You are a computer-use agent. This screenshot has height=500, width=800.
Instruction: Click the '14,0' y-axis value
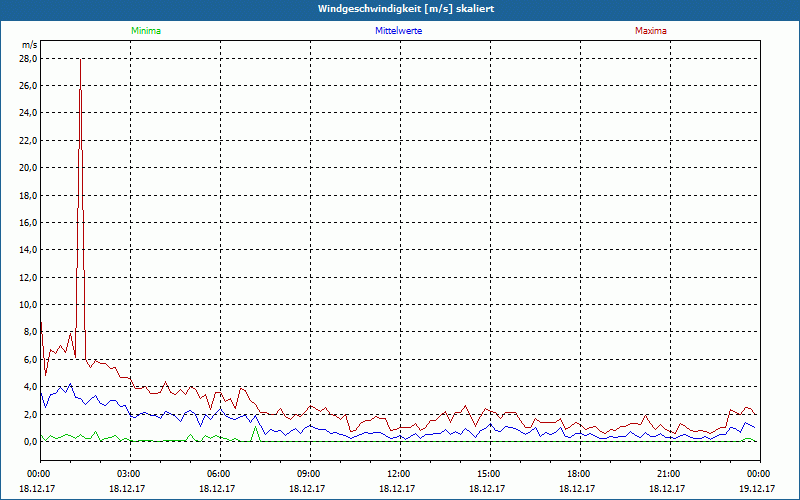[29, 250]
